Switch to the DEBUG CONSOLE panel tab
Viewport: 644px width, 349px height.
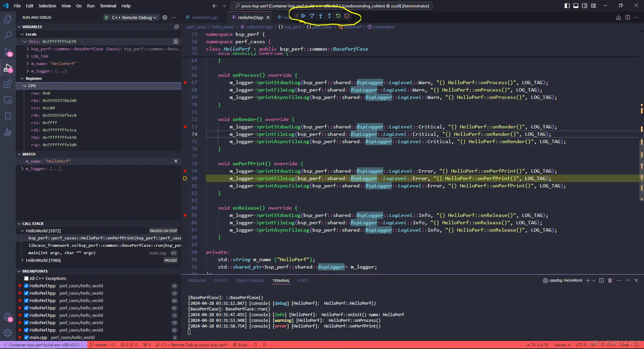pyautogui.click(x=250, y=281)
